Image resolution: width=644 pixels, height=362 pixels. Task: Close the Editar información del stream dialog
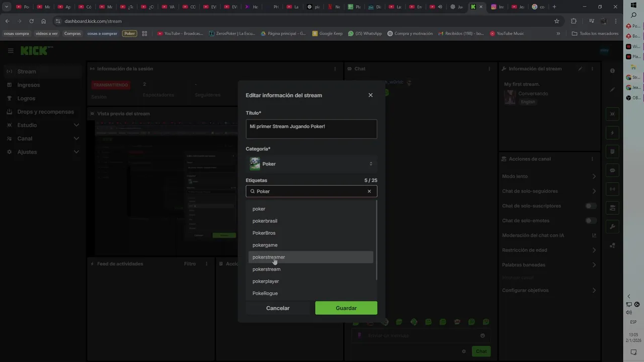(x=370, y=95)
